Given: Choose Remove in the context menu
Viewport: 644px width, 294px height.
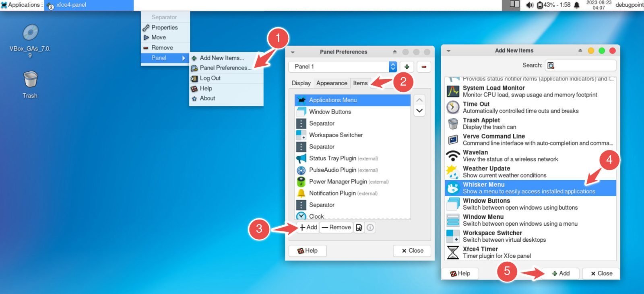Looking at the screenshot, I should (165, 47).
